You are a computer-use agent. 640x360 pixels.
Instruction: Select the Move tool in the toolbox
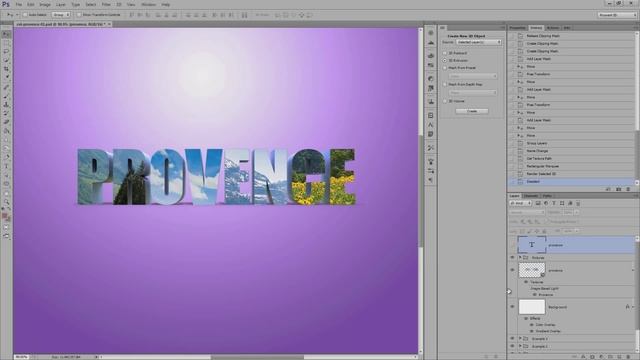[x=6, y=34]
